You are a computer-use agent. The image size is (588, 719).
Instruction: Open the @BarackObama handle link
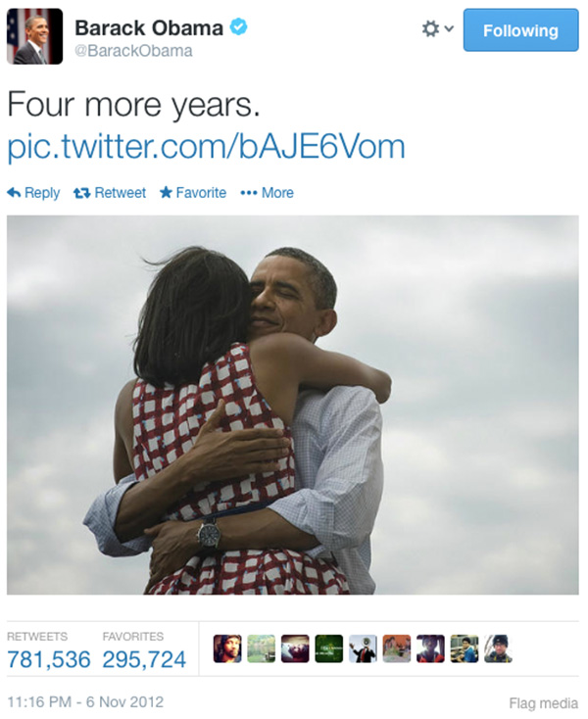[133, 50]
